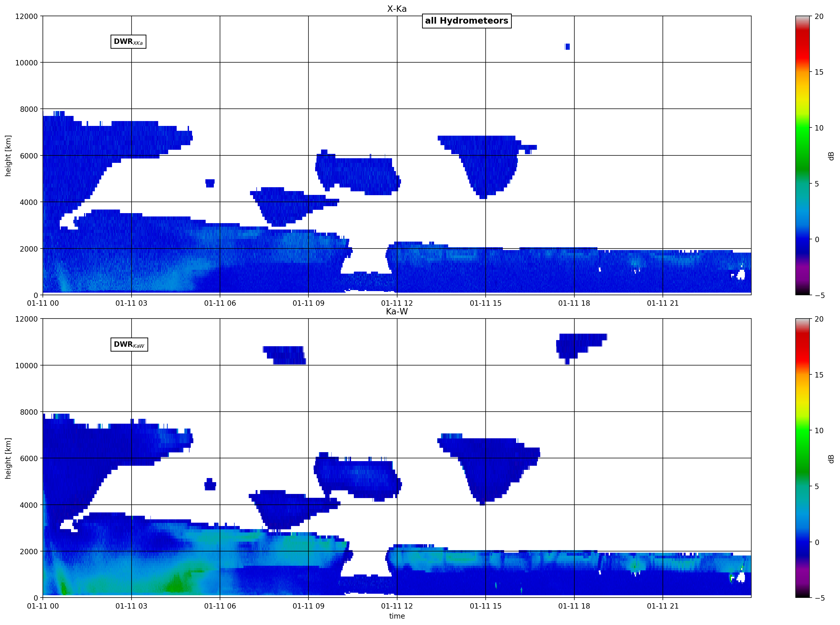This screenshot has width=840, height=625.
Task: Click the "10" tick on bottom colorbar
Action: [x=819, y=431]
